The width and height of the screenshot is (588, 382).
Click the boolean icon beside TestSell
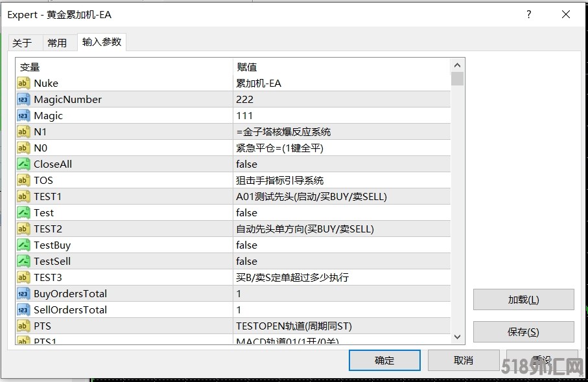[23, 262]
